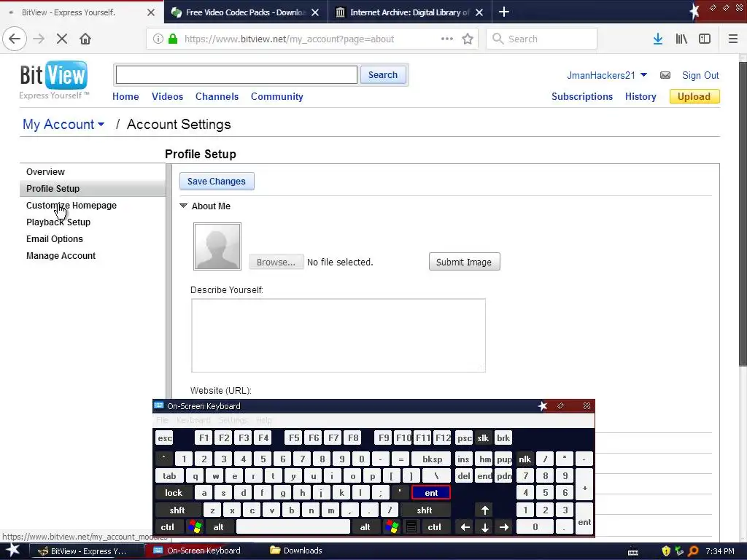Open the downloads arrow in Firefox toolbar

pyautogui.click(x=658, y=39)
